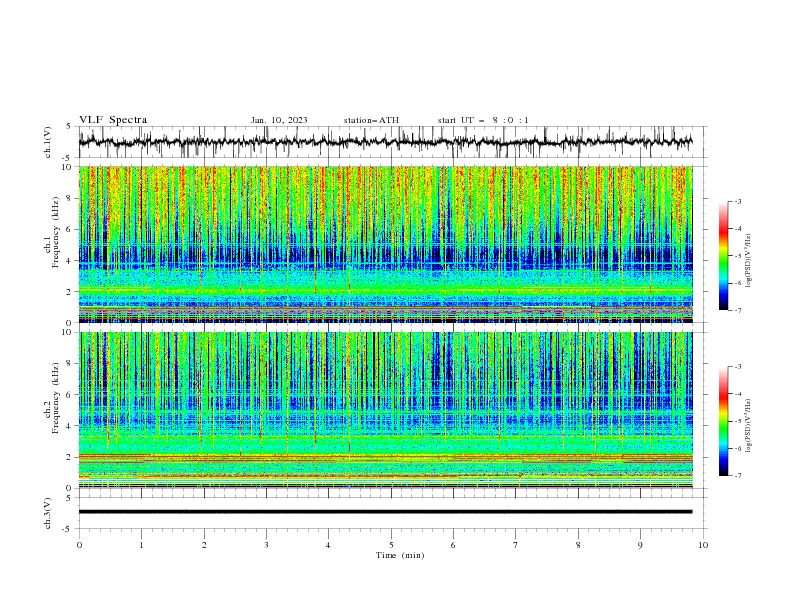Click the ch.2 PSD color bar
The image size is (792, 612).
723,421
